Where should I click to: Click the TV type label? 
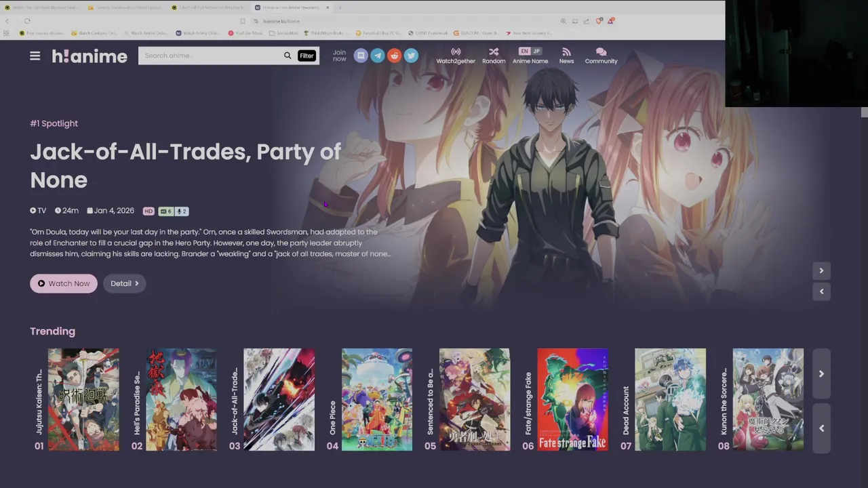pos(38,211)
